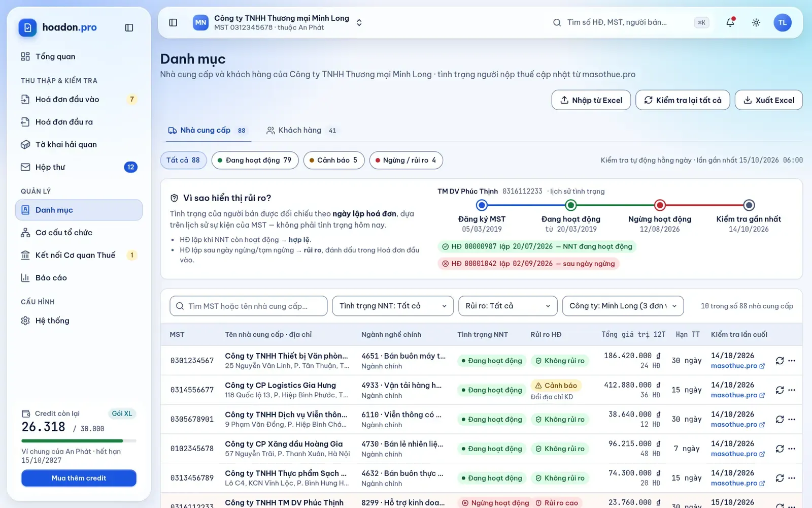812x508 pixels.
Task: Open Tình trạng NNT filter dropdown
Action: point(393,306)
